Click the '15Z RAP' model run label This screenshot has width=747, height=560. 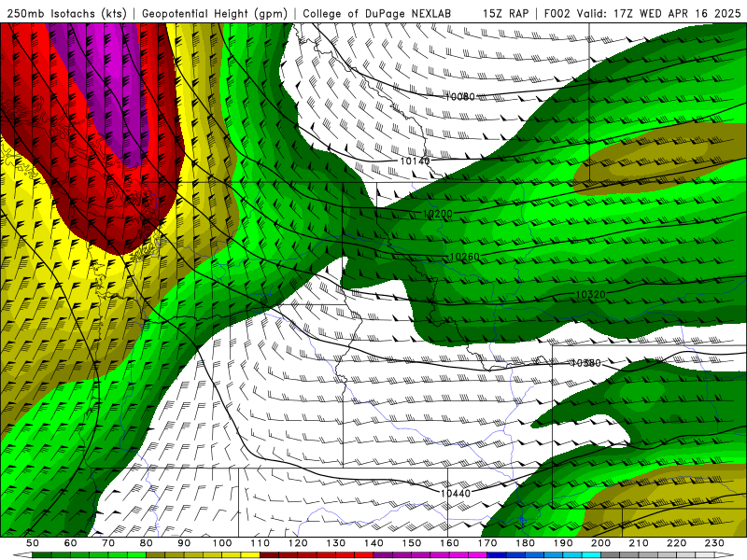click(x=506, y=14)
